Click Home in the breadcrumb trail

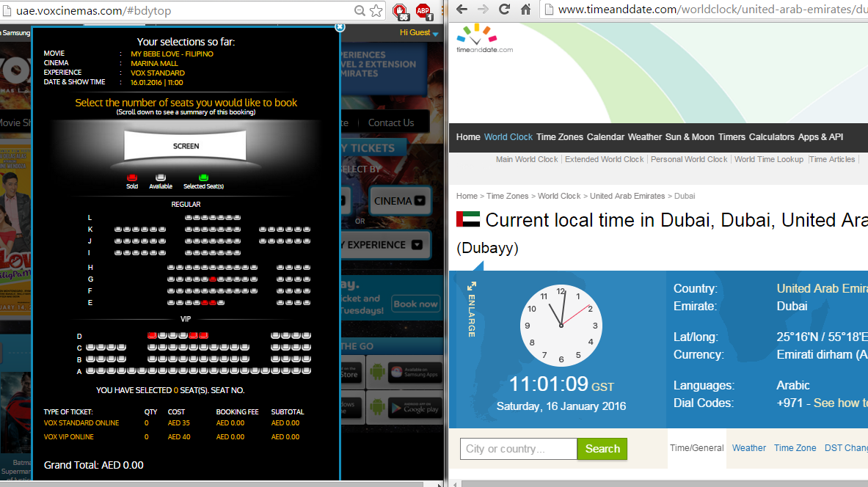pyautogui.click(x=467, y=196)
